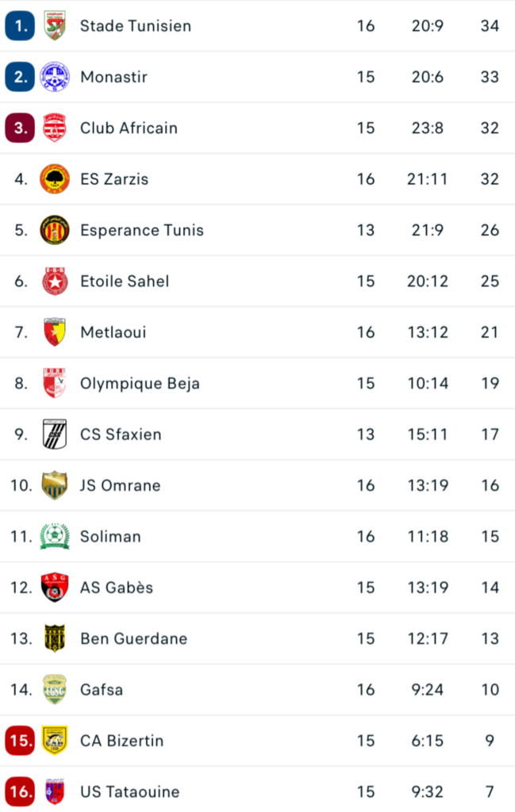
Task: Click the Metlaoui shield icon
Action: point(55,332)
